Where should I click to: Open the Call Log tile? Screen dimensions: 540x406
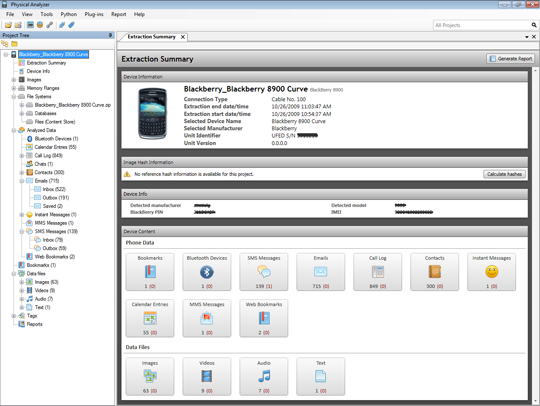(377, 272)
